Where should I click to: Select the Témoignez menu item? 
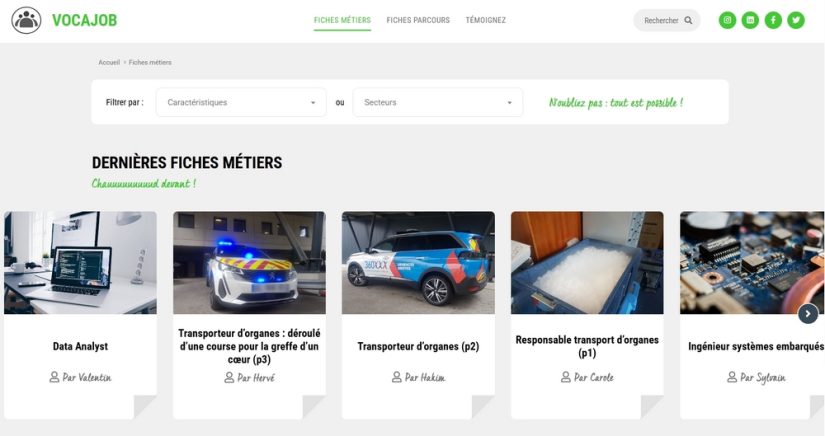486,20
